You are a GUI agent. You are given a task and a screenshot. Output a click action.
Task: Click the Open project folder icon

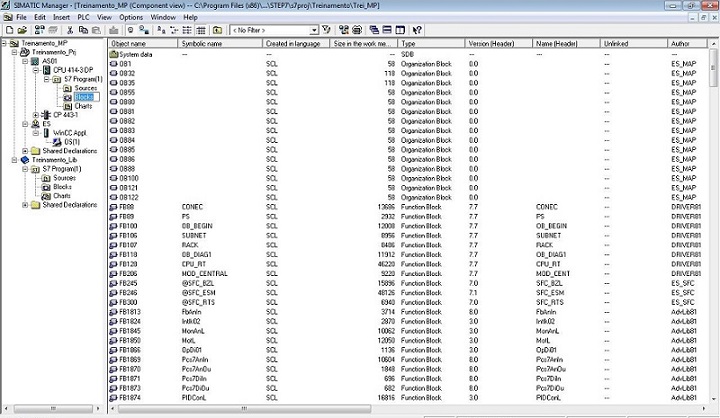coord(22,30)
